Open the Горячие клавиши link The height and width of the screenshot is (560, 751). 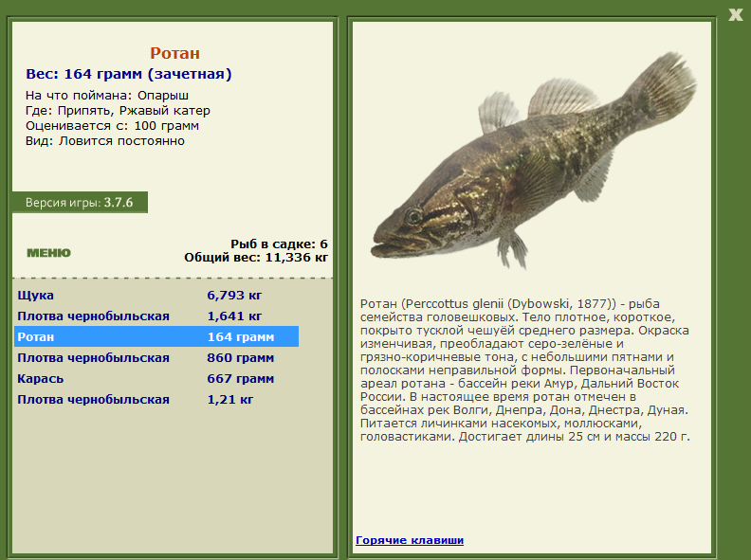point(410,540)
